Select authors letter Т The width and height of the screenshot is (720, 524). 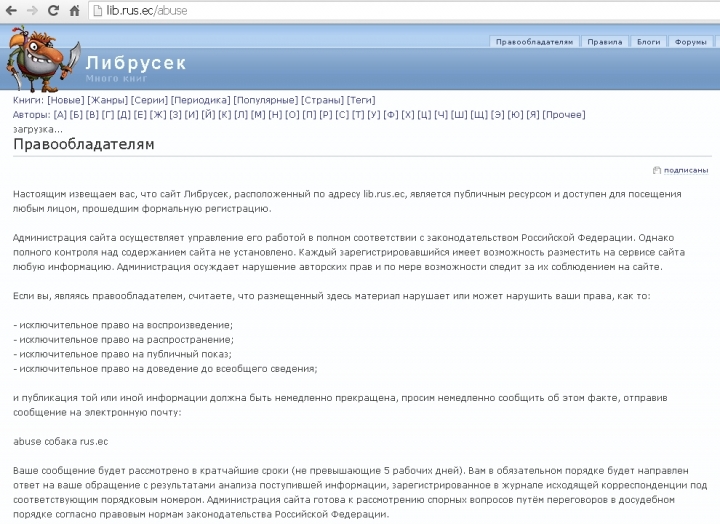pos(358,115)
